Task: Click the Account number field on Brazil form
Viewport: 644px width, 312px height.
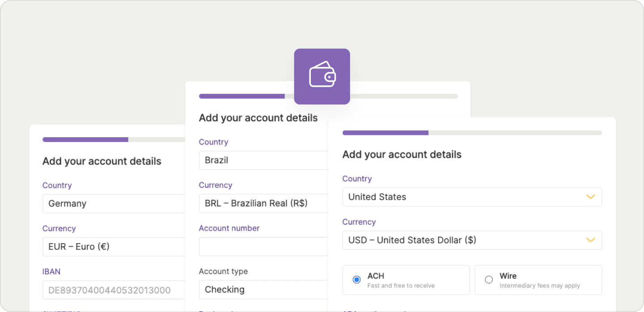Action: pos(263,246)
